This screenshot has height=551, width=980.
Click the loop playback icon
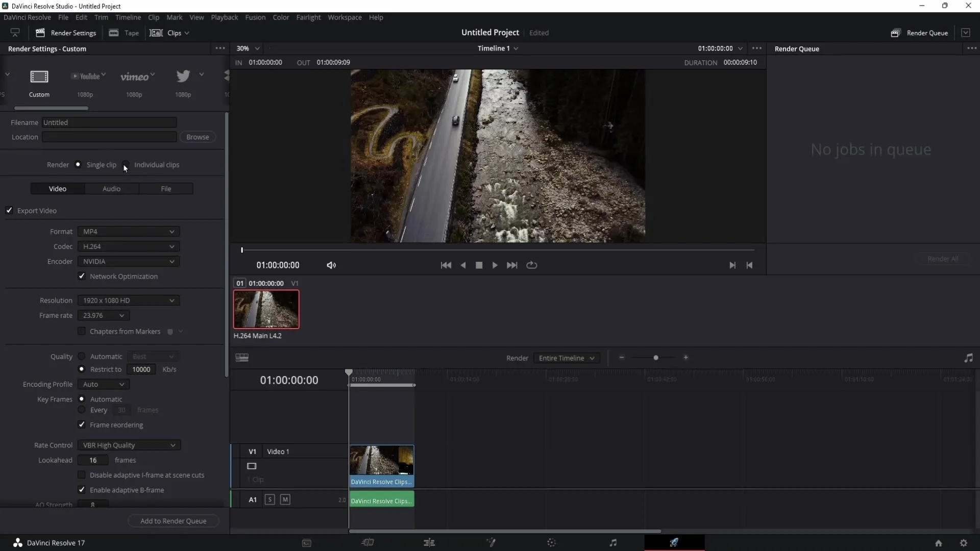coord(532,265)
